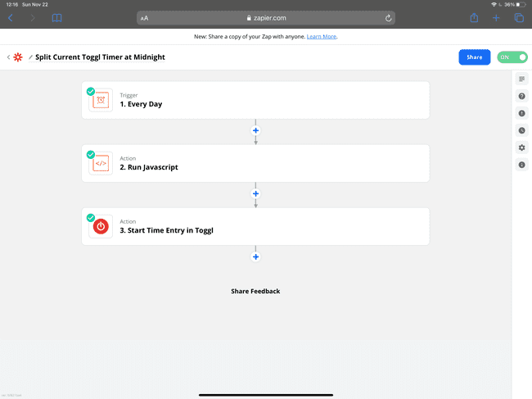Image resolution: width=532 pixels, height=399 pixels.
Task: Reload the zapier.com page
Action: tap(388, 18)
